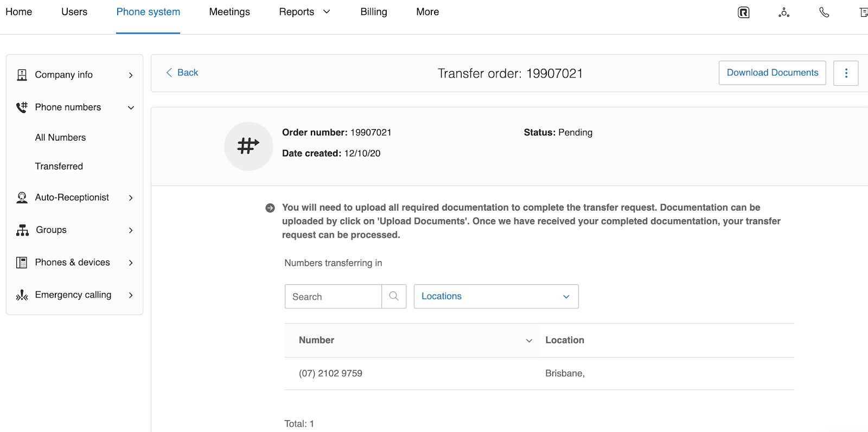This screenshot has width=868, height=432.
Task: Select the Company info sidebar label
Action: tap(64, 75)
